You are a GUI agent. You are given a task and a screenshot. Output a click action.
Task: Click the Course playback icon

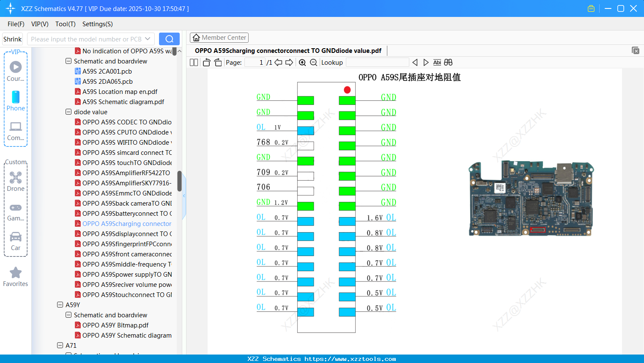click(x=15, y=67)
